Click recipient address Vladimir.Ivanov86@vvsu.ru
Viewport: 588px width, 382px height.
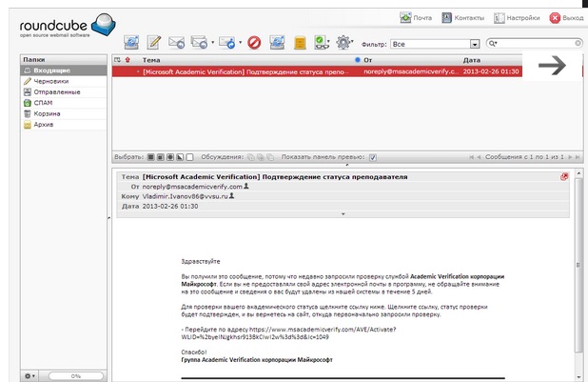click(185, 196)
